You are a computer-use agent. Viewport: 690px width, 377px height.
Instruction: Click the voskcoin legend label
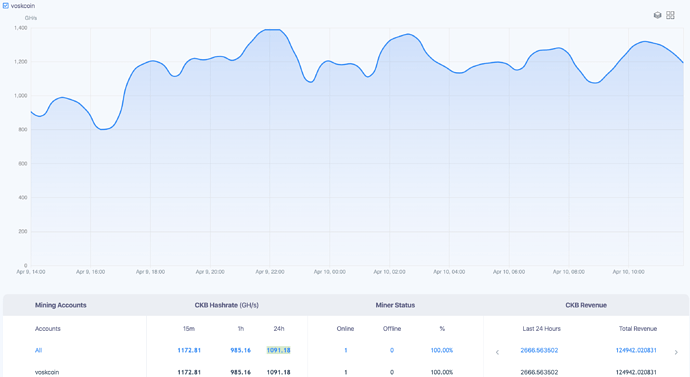coord(22,6)
